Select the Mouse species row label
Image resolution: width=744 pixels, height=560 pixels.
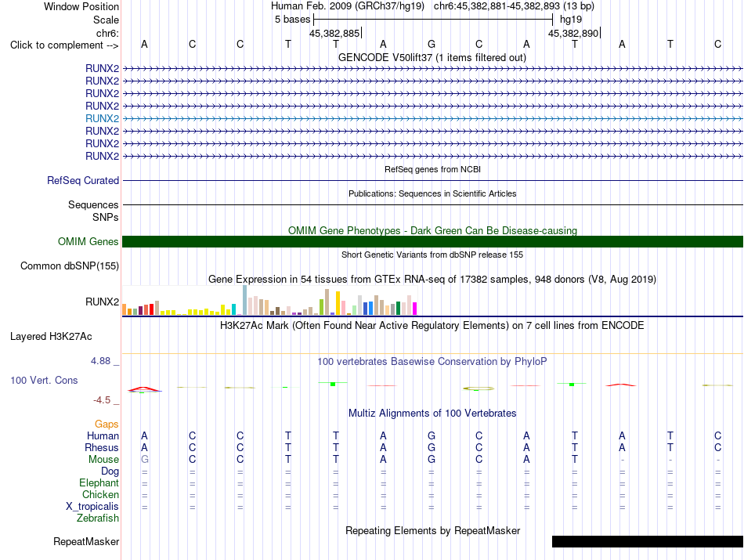pos(103,460)
